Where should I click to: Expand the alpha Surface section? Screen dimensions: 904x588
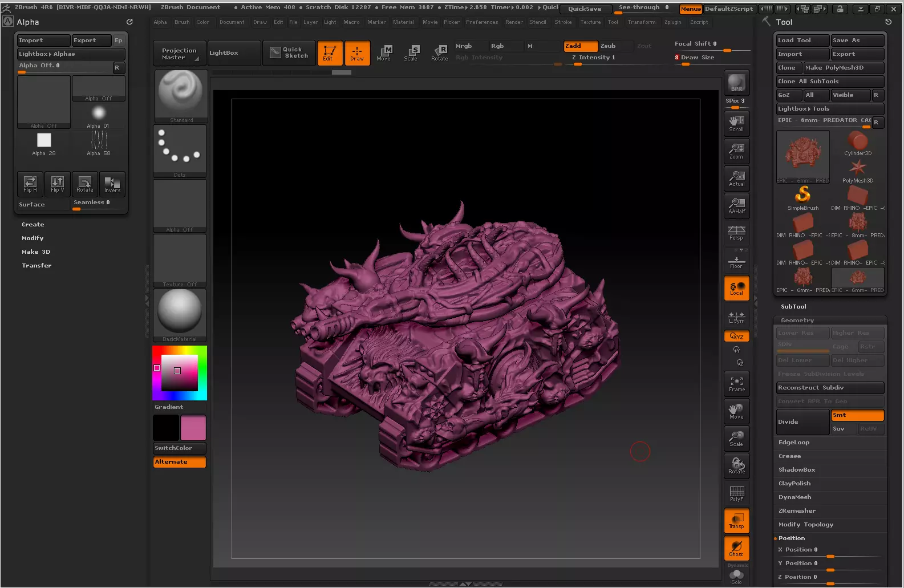[32, 205]
